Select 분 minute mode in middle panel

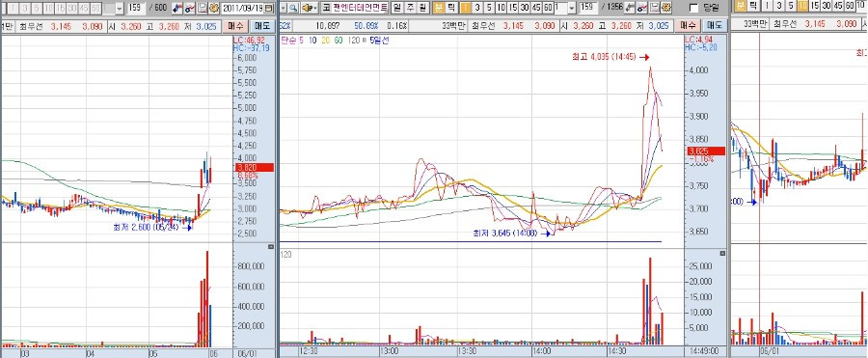[440, 7]
